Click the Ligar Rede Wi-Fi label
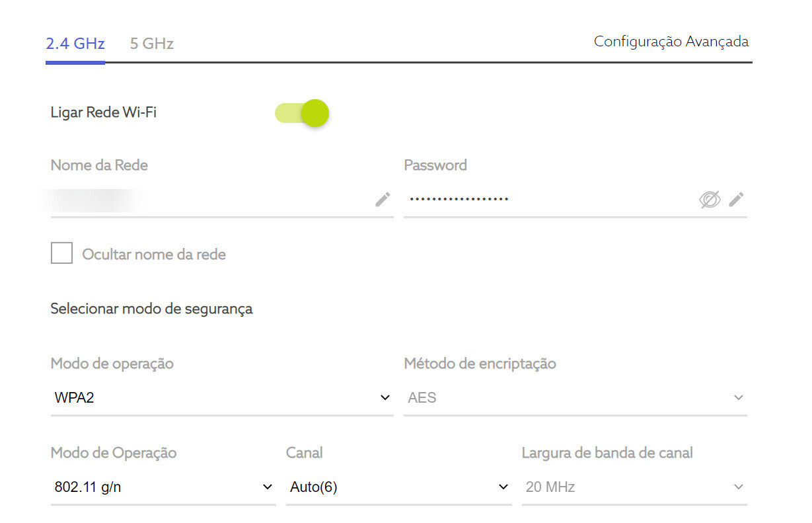The width and height of the screenshot is (812, 523). point(103,112)
